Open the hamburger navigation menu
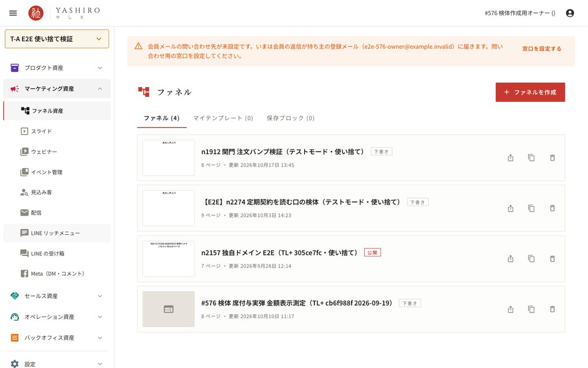The width and height of the screenshot is (588, 368). 13,13
